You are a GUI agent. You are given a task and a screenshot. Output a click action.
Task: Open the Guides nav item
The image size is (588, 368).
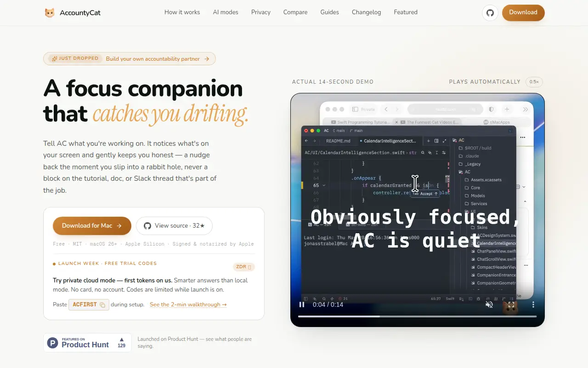pos(330,12)
